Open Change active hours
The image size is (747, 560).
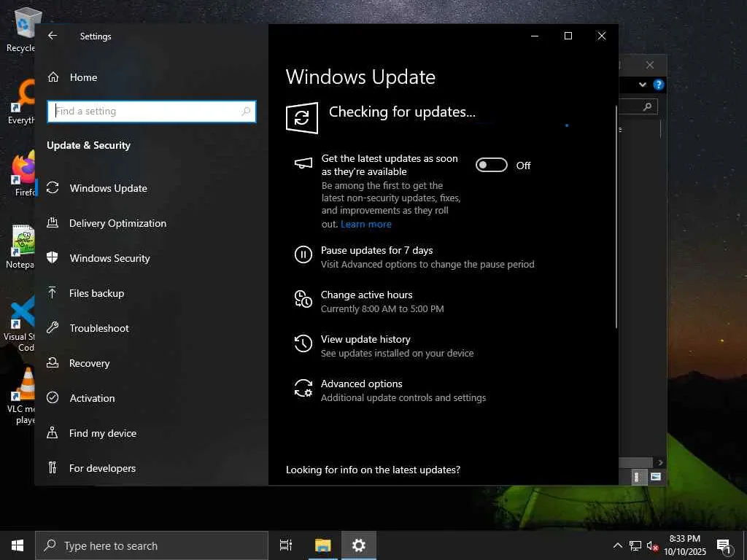coord(366,295)
